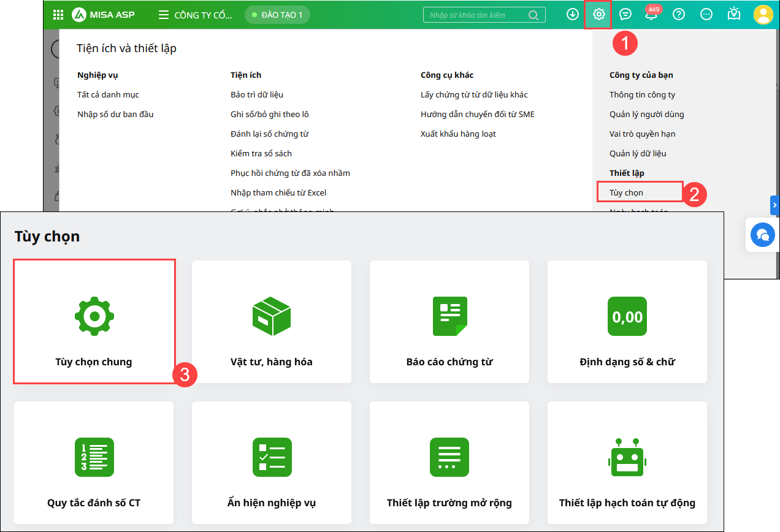This screenshot has height=532, width=780.
Task: Open Bảo trì dữ liệu menu item
Action: pos(256,94)
